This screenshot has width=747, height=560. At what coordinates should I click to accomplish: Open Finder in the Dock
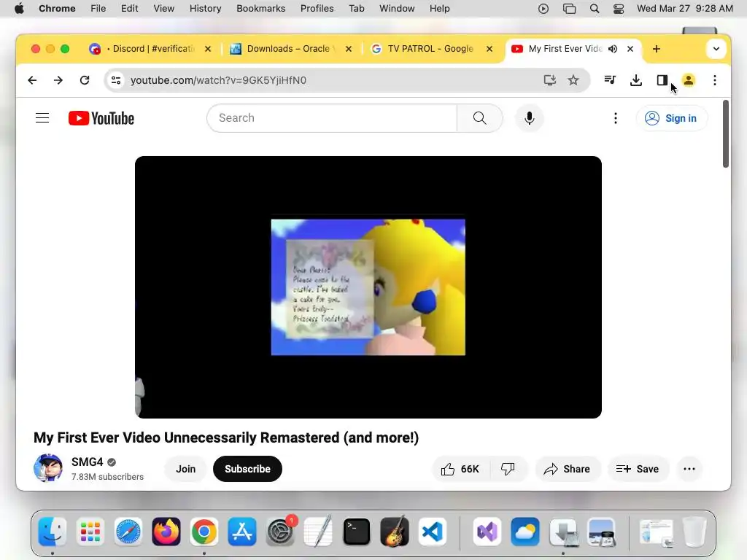(52, 532)
